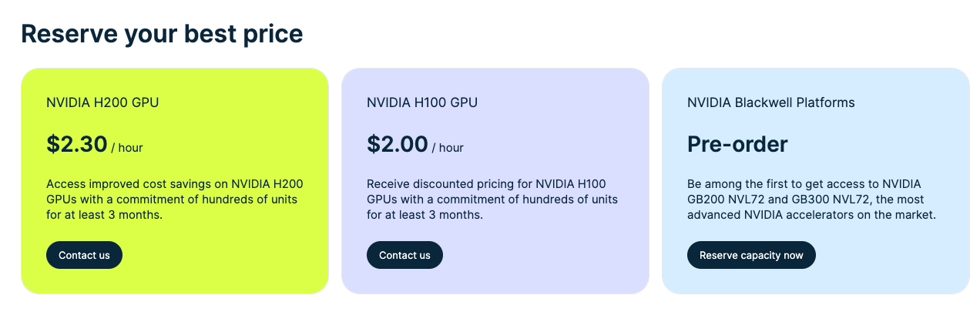Image resolution: width=980 pixels, height=312 pixels.
Task: Click the NVIDIA Blackwell Platforms title
Action: coord(770,102)
